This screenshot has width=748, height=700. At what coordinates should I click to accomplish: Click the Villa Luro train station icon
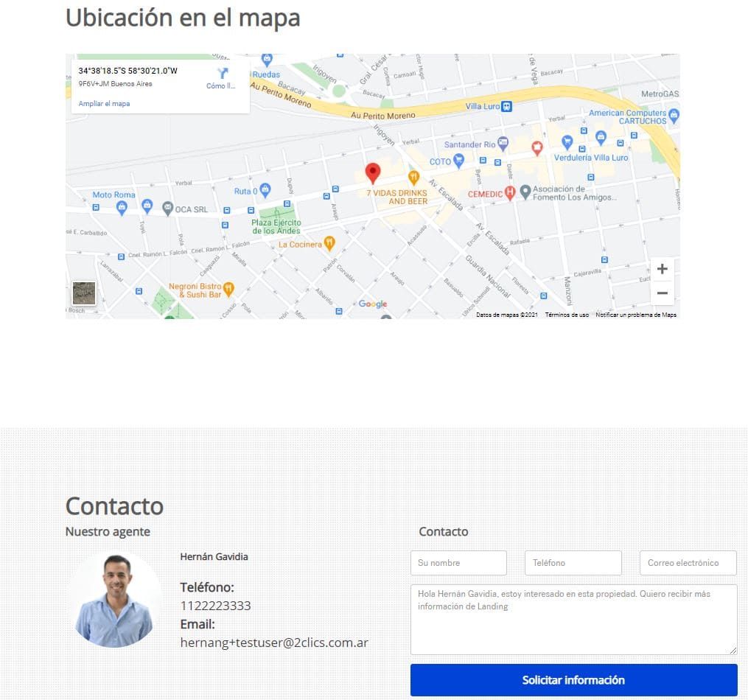(x=506, y=106)
